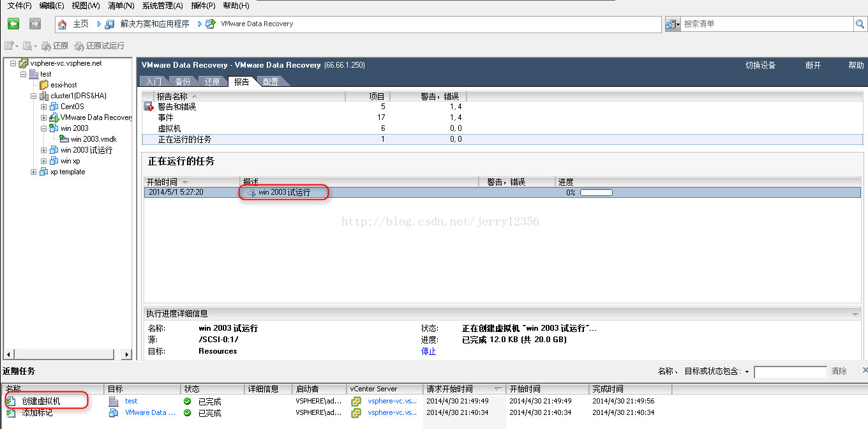This screenshot has width=868, height=429.
Task: Click the 断开 link
Action: [x=813, y=65]
